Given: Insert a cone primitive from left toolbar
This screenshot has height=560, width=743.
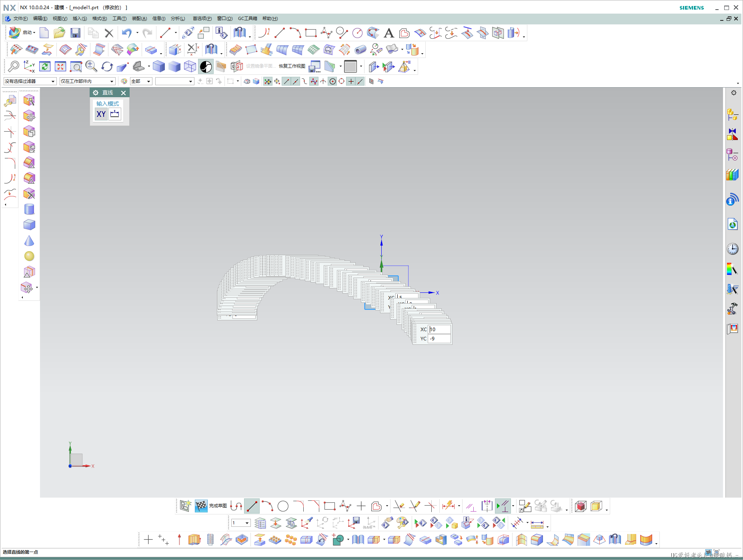Looking at the screenshot, I should click(29, 240).
